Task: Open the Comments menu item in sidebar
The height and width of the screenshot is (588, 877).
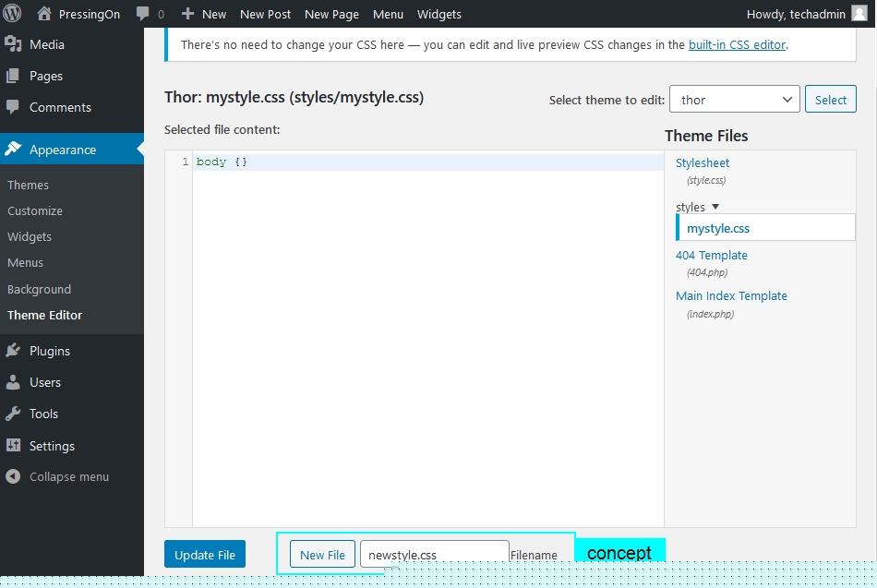Action: coord(60,107)
